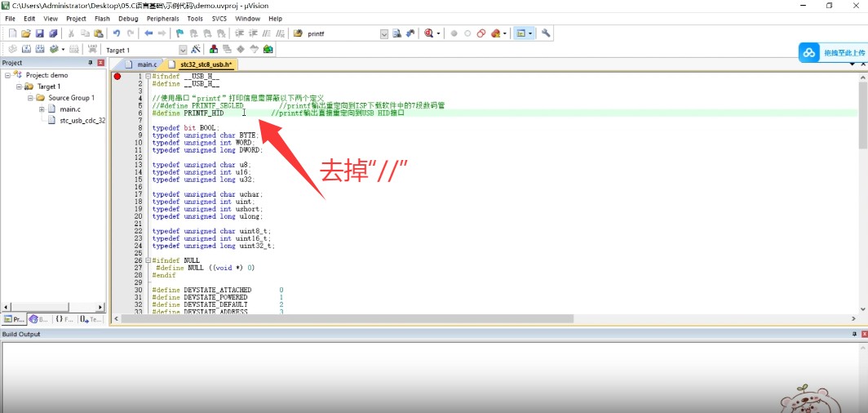
Task: Insert a breakpoint with the grey dot icon
Action: 454,33
